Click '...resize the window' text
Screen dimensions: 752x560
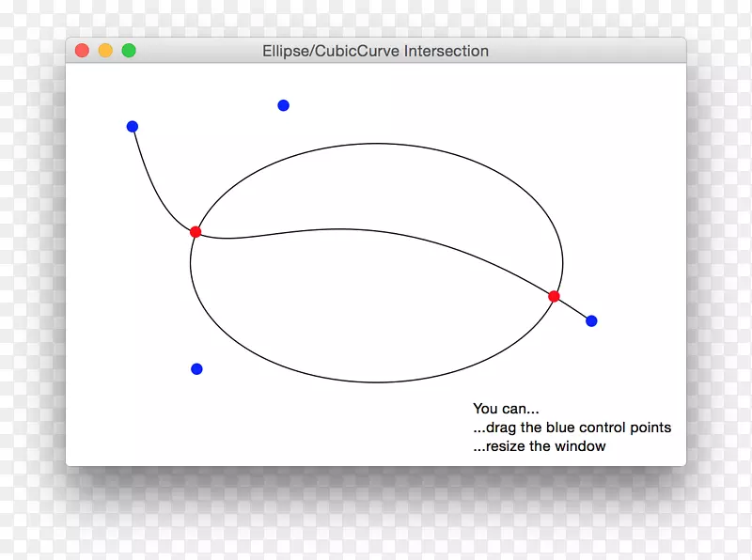tap(539, 446)
